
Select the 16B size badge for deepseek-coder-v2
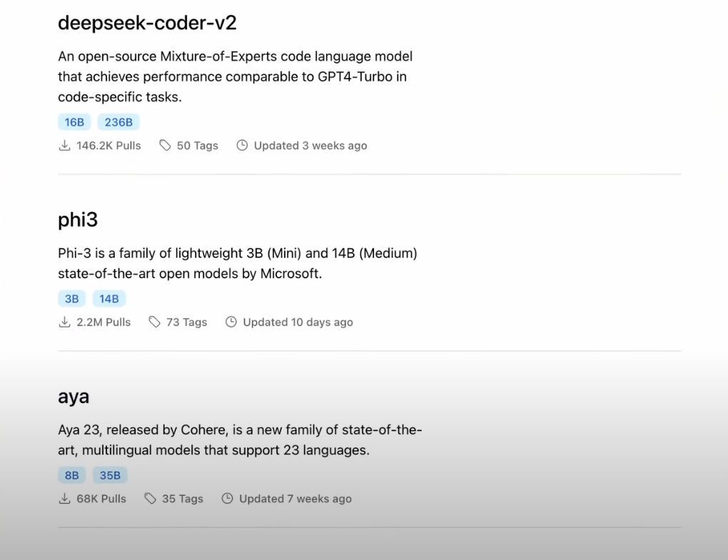pyautogui.click(x=74, y=122)
